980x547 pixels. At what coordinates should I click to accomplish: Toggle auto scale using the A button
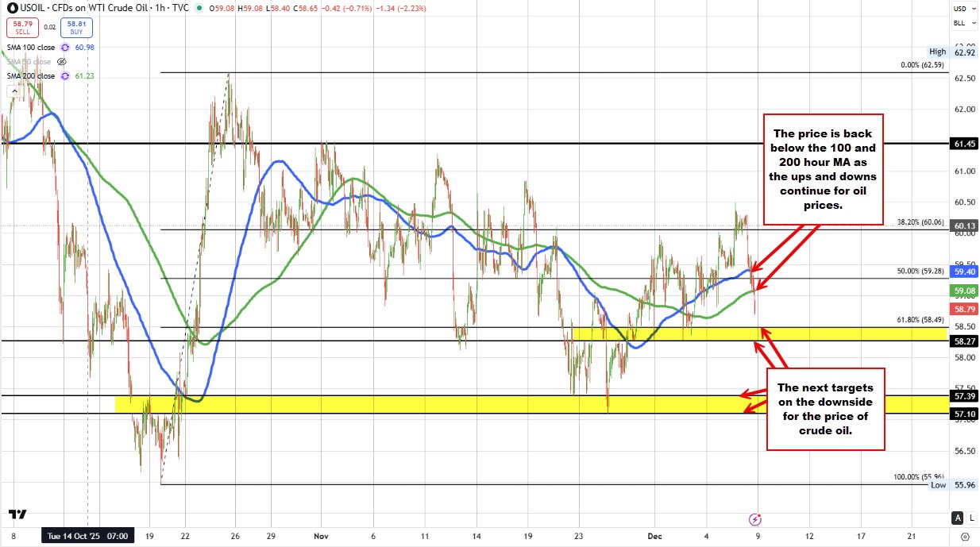pyautogui.click(x=958, y=518)
